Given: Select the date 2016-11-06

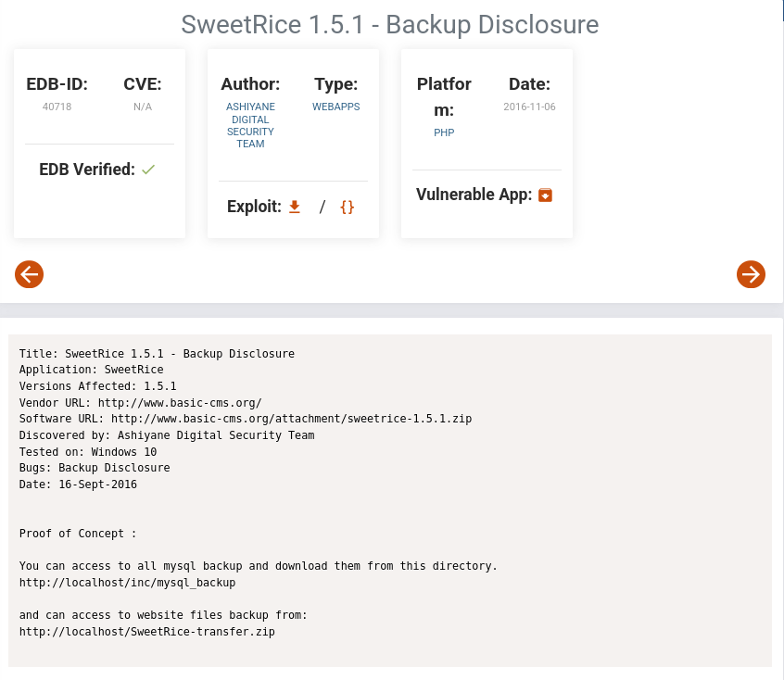Looking at the screenshot, I should [x=529, y=107].
